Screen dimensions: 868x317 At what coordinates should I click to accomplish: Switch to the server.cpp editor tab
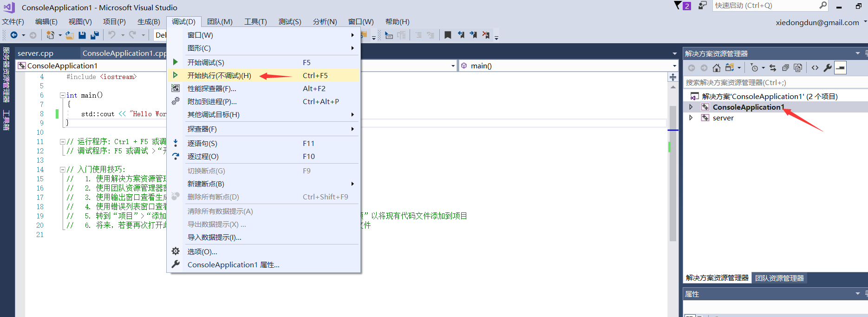point(35,53)
